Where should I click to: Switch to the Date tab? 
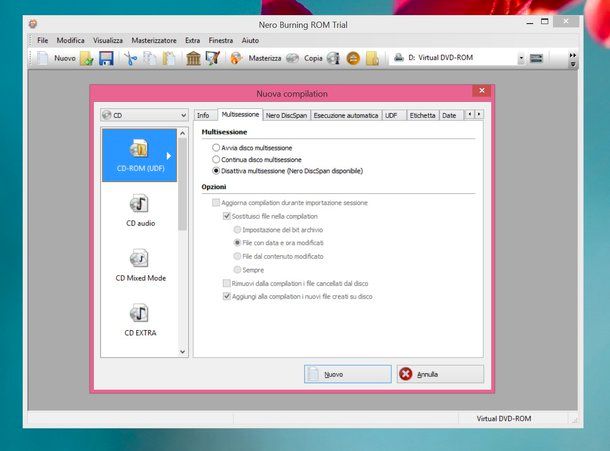[449, 115]
